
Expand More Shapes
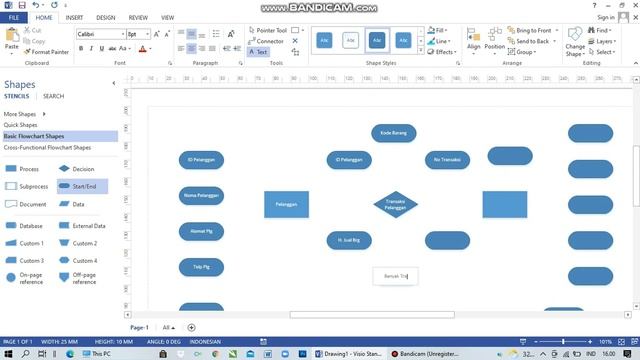(x=24, y=114)
